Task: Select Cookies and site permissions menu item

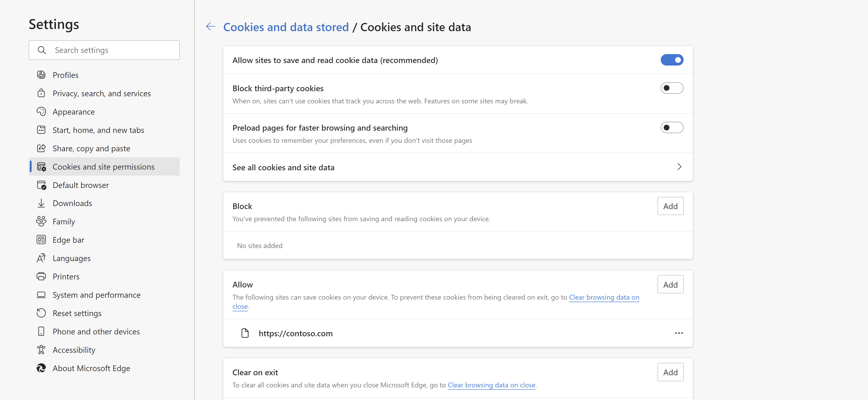Action: [x=104, y=166]
